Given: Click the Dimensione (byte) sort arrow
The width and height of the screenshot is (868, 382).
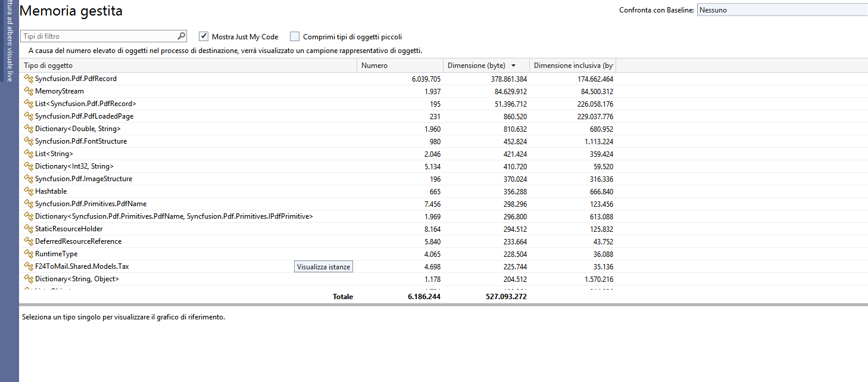Looking at the screenshot, I should click(513, 66).
